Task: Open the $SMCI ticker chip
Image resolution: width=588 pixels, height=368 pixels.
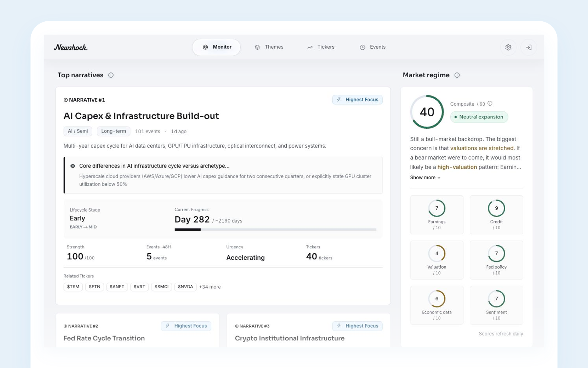Action: pyautogui.click(x=162, y=287)
